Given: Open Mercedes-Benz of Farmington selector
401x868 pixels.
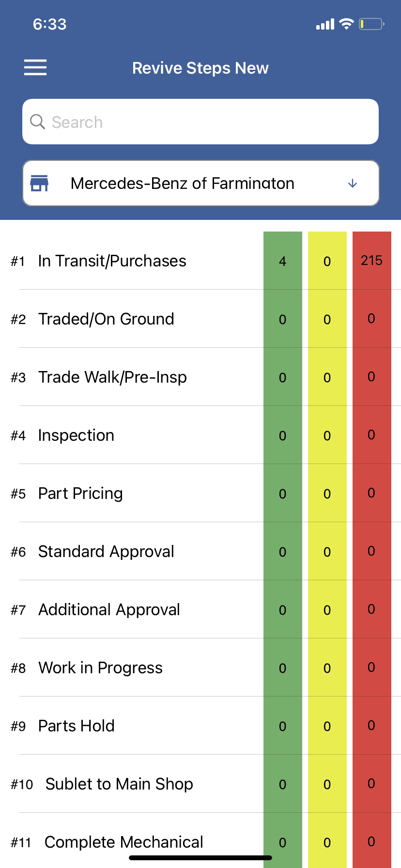Looking at the screenshot, I should [x=183, y=184].
